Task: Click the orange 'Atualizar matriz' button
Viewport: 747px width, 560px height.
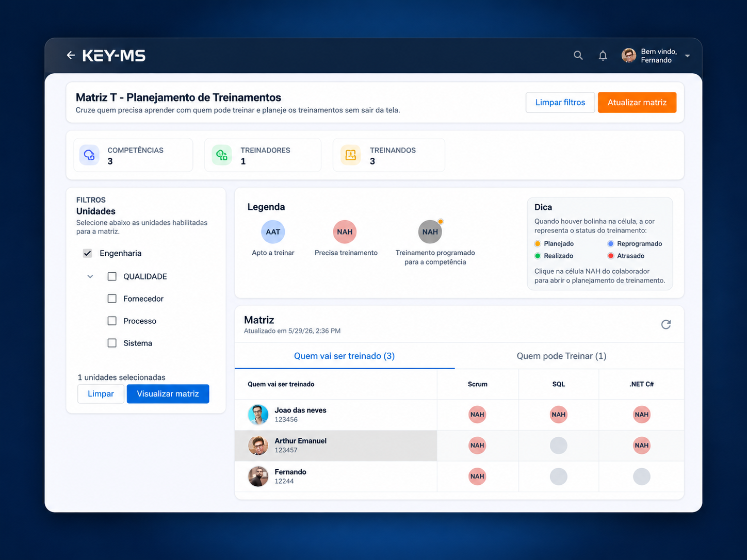Action: [x=637, y=103]
